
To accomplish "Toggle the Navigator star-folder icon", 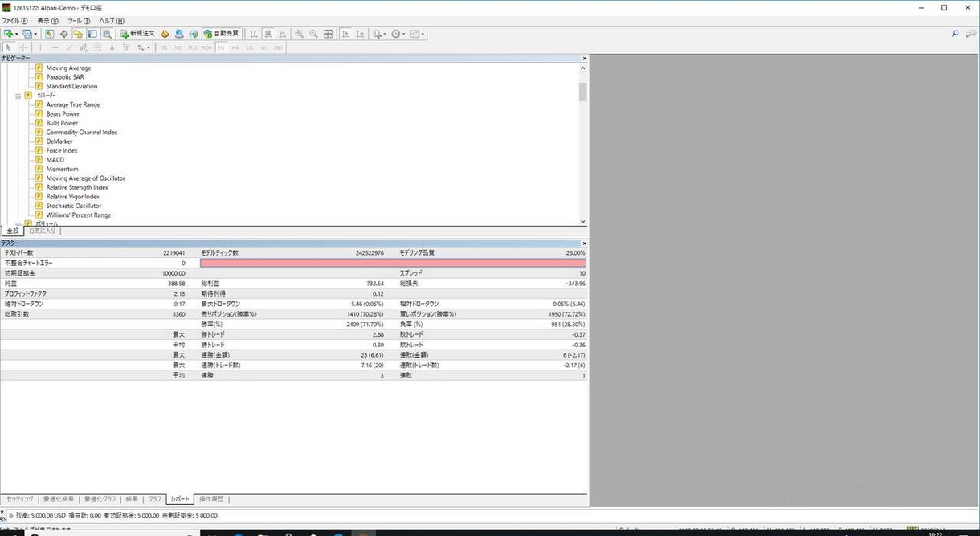I will coord(78,34).
